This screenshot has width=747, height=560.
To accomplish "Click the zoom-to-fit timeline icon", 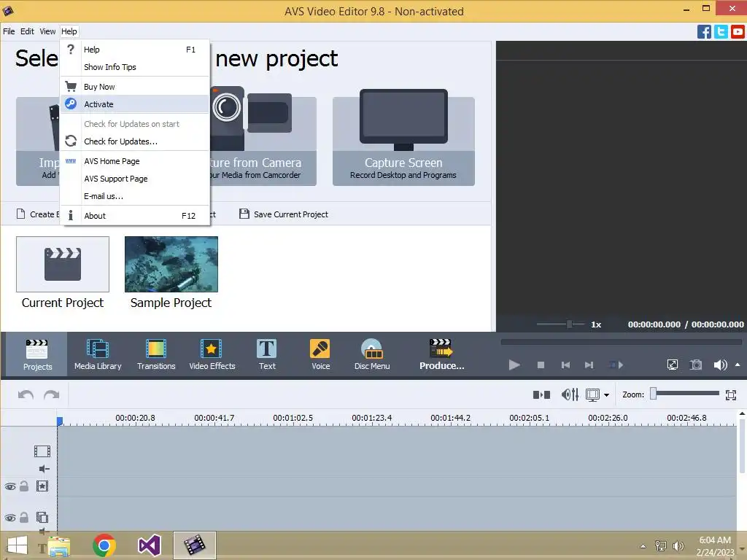I will (x=731, y=394).
